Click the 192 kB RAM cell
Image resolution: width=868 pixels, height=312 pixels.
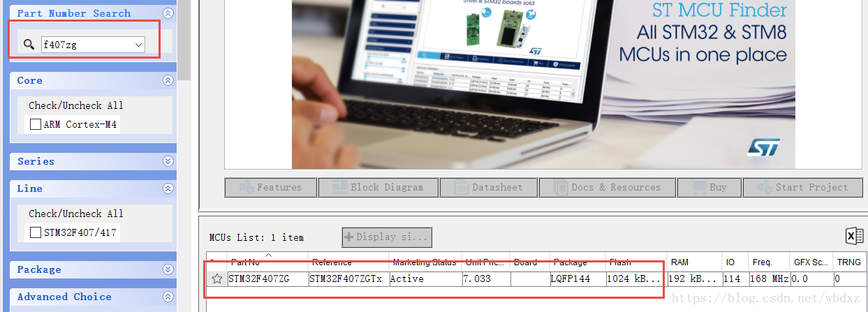695,278
